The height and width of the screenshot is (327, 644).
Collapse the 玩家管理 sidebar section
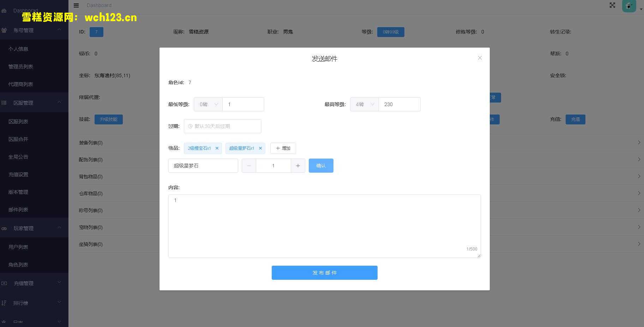coord(34,228)
